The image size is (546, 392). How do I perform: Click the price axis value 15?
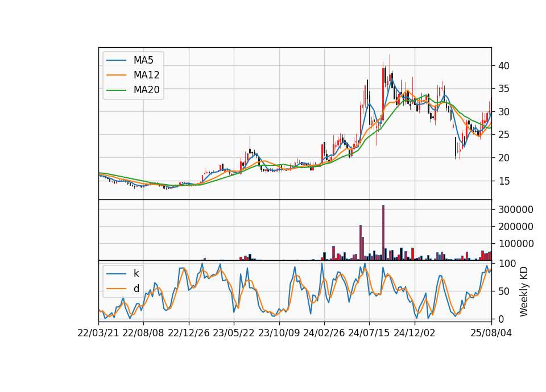tap(503, 181)
